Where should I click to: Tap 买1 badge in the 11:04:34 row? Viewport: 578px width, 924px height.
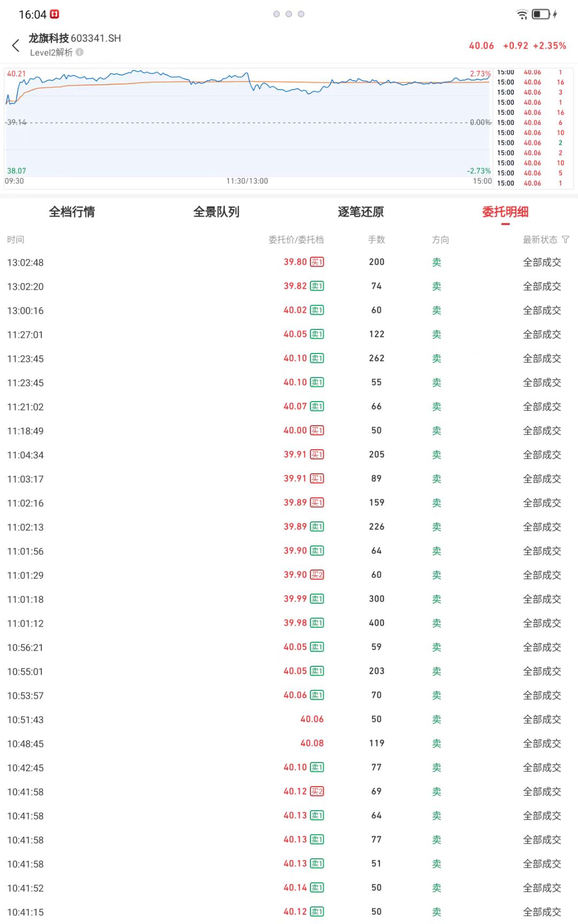(317, 455)
